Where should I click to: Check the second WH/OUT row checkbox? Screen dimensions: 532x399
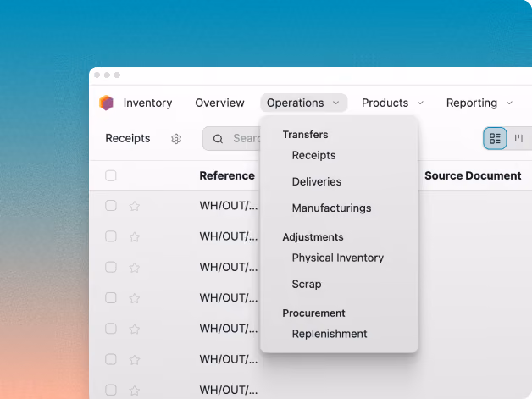pyautogui.click(x=111, y=236)
